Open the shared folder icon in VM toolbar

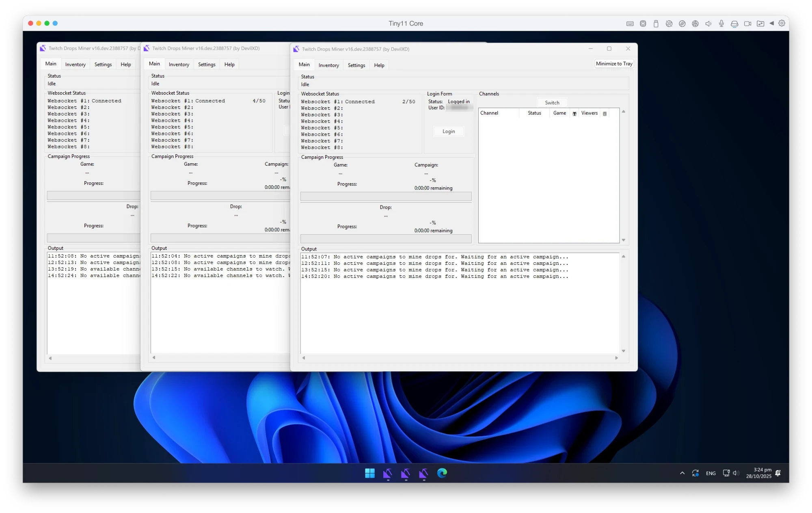point(760,24)
